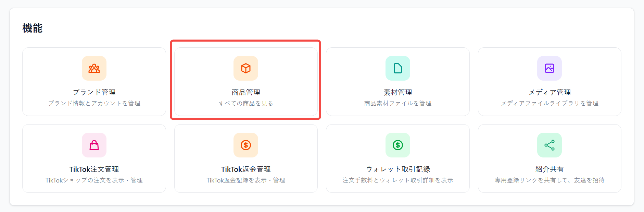Open the ブランド管理 card

pos(94,81)
